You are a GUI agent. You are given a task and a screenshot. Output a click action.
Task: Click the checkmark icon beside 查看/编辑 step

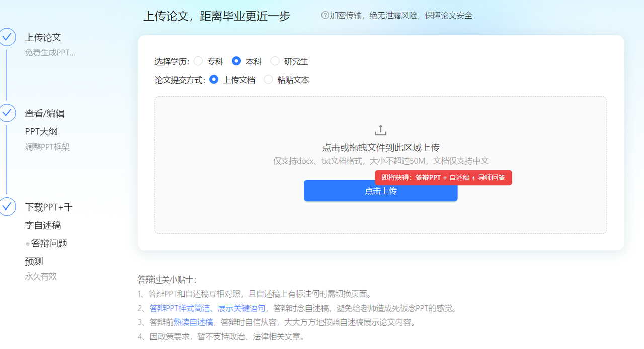(7, 113)
